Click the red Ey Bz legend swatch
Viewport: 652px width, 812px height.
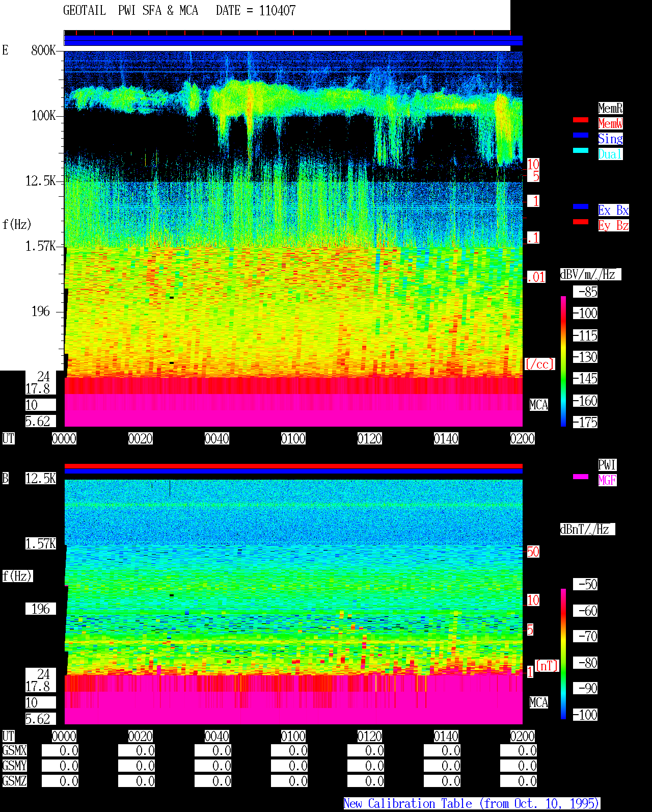581,222
